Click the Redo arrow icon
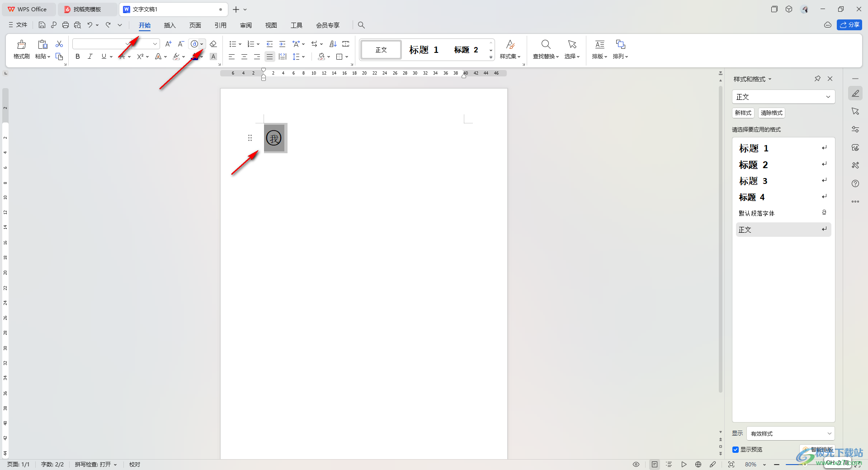868x470 pixels. [x=108, y=25]
